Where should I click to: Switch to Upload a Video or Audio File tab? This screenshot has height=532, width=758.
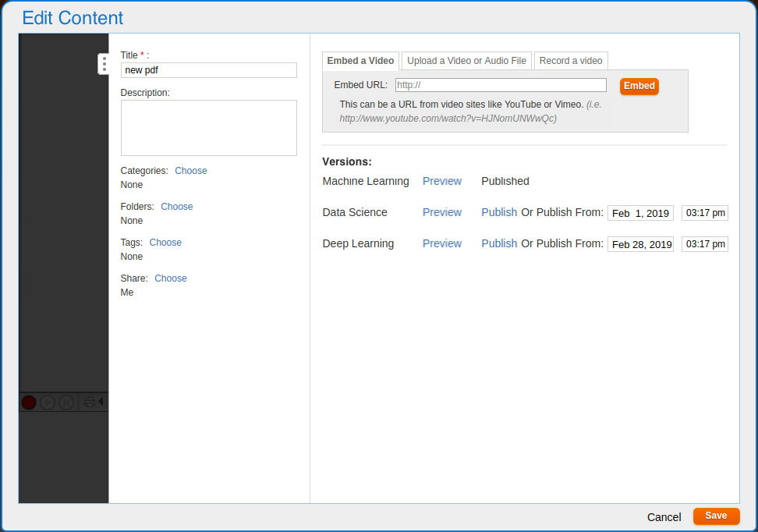pyautogui.click(x=466, y=61)
